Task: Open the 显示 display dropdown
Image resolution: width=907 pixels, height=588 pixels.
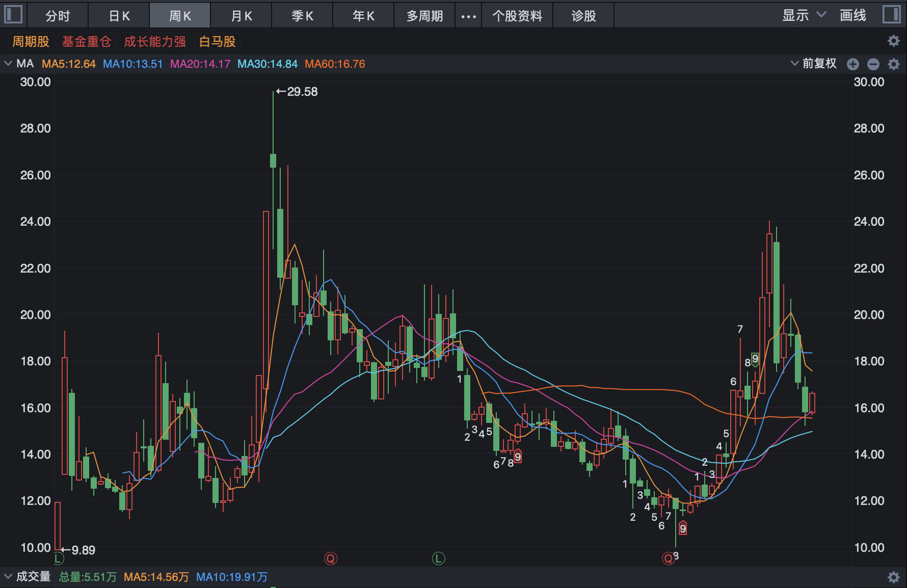Action: coord(804,15)
